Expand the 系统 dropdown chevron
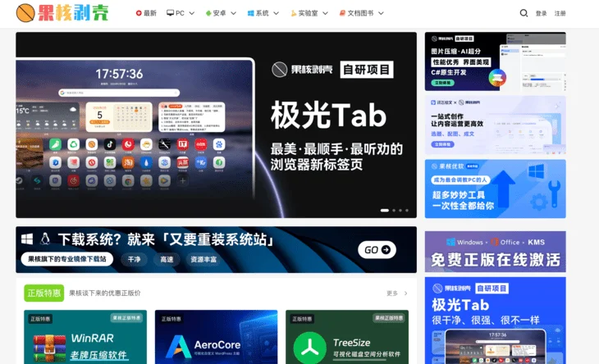This screenshot has height=364, width=599. coord(277,13)
